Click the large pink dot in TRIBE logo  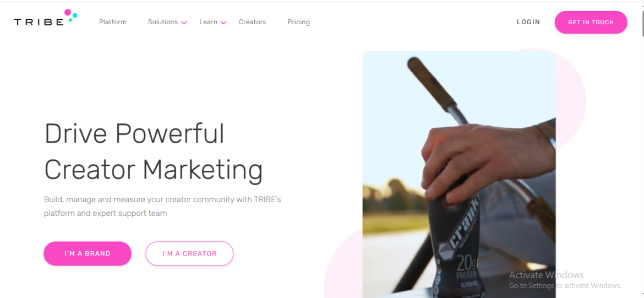[x=68, y=12]
